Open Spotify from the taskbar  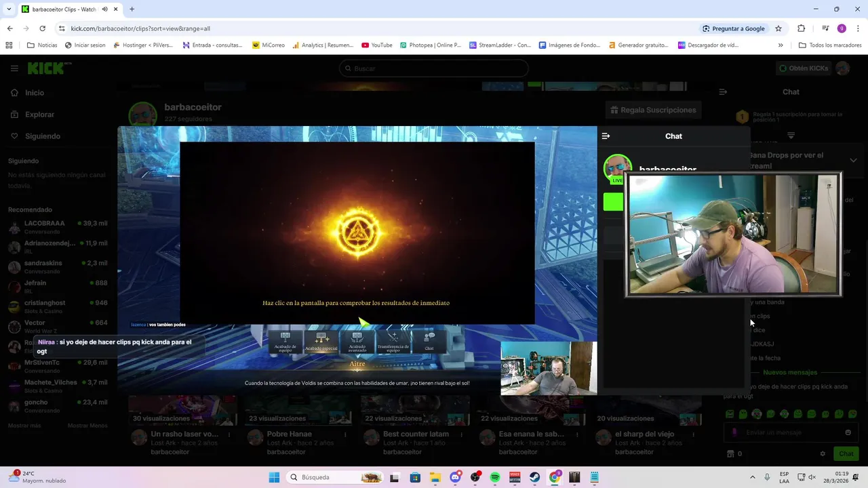click(x=495, y=477)
